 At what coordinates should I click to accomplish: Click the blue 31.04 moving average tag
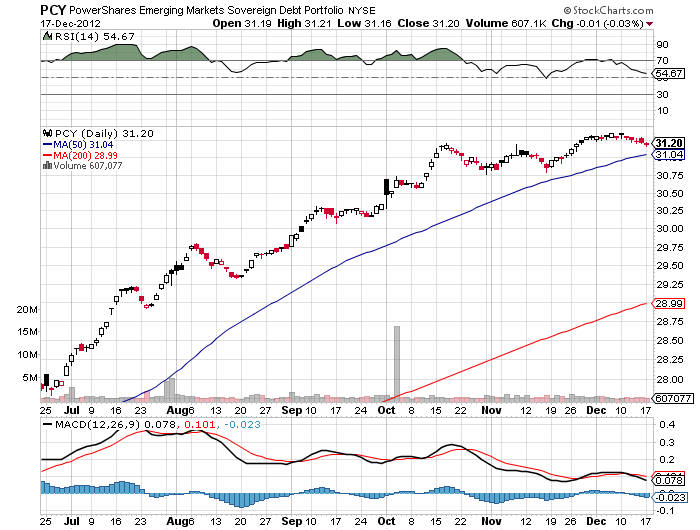pyautogui.click(x=669, y=155)
